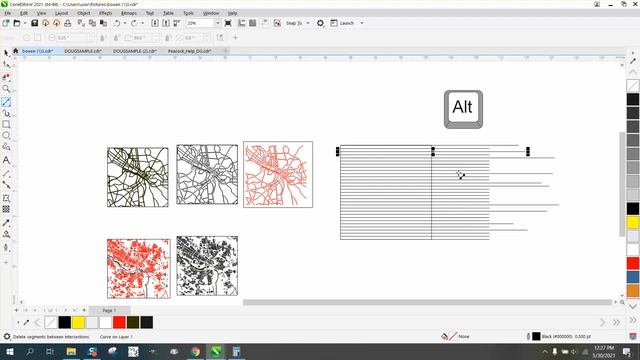Click the Print icon

point(68,23)
